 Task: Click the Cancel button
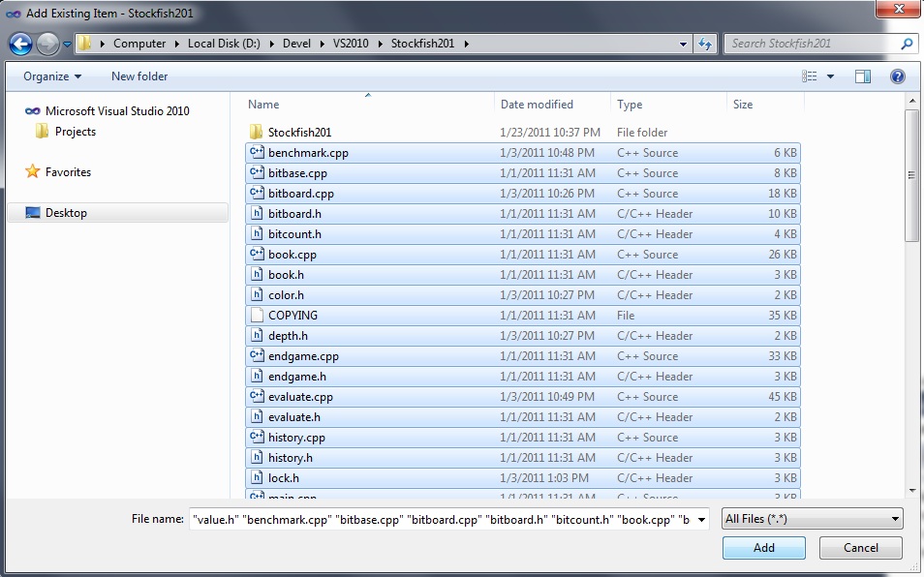pyautogui.click(x=860, y=548)
